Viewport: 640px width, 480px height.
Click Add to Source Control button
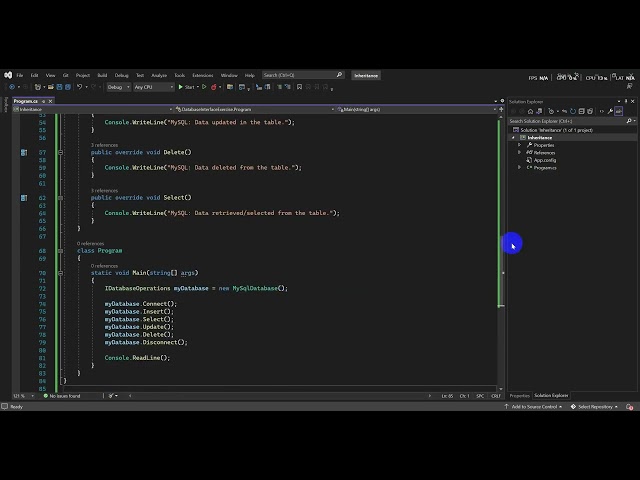533,407
